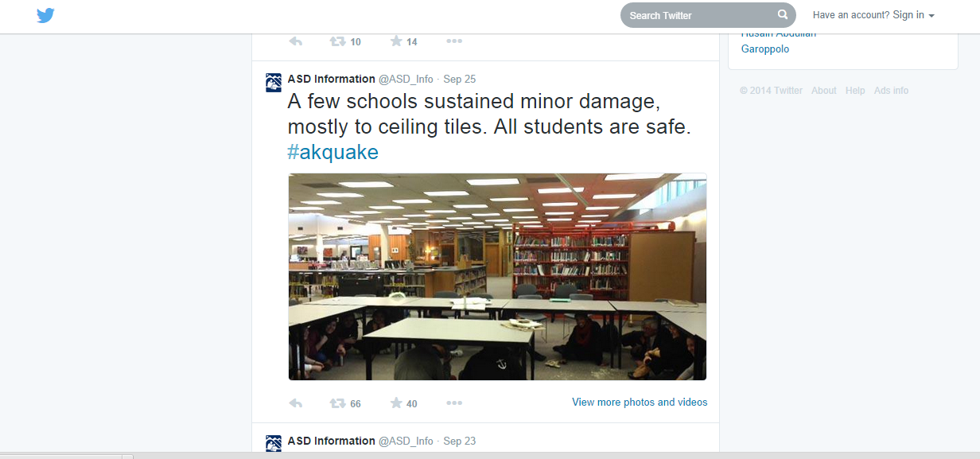Reply to the #akquake tweet

295,403
